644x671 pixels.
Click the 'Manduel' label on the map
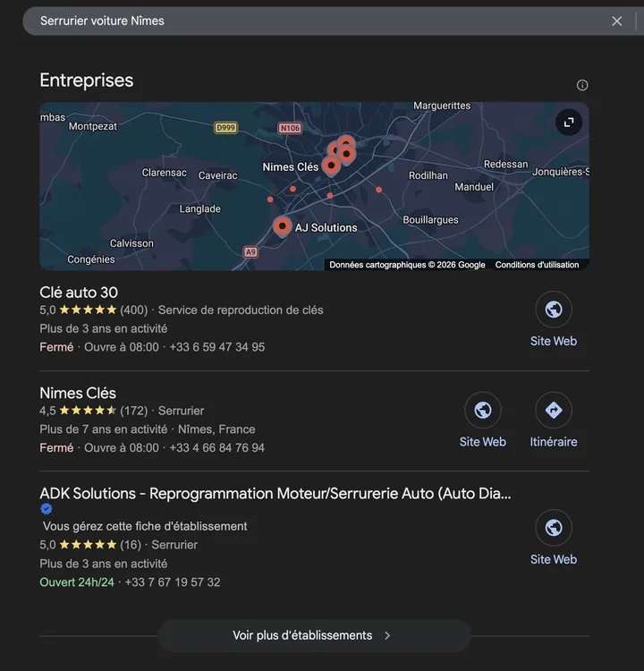(474, 187)
